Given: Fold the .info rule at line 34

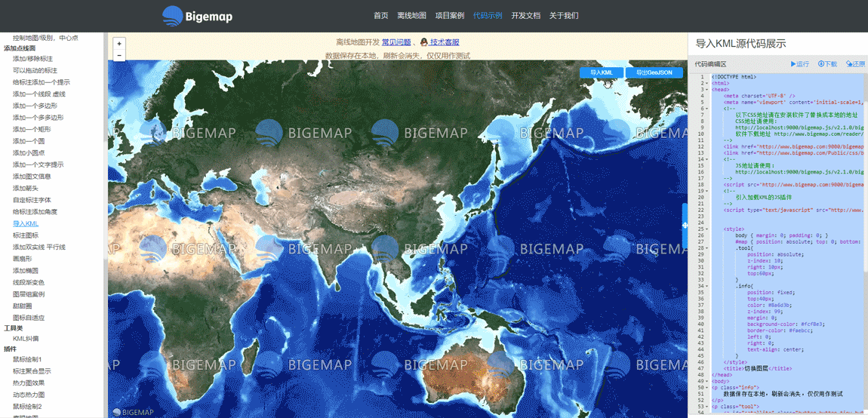Looking at the screenshot, I should coord(707,286).
